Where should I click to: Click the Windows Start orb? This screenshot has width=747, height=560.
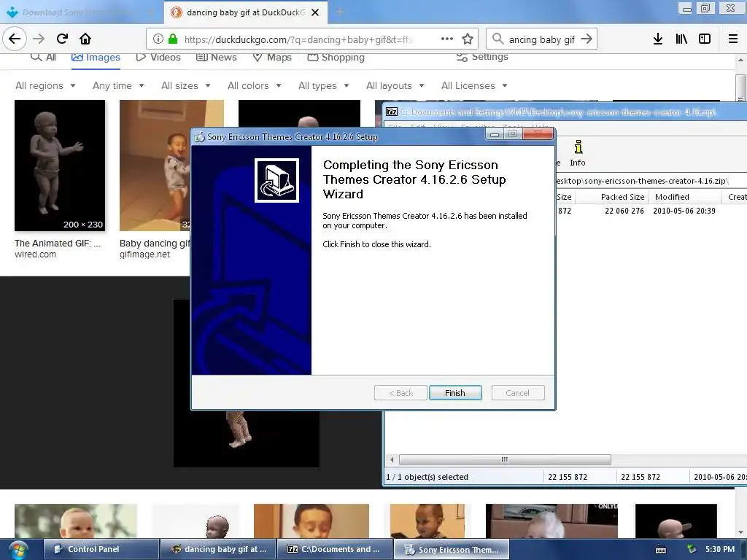pyautogui.click(x=18, y=550)
